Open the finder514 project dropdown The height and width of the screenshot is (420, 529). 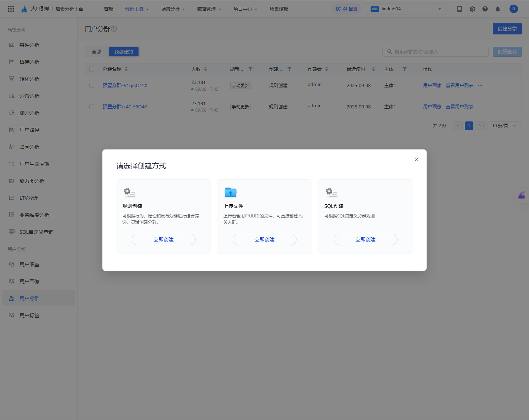[x=406, y=9]
